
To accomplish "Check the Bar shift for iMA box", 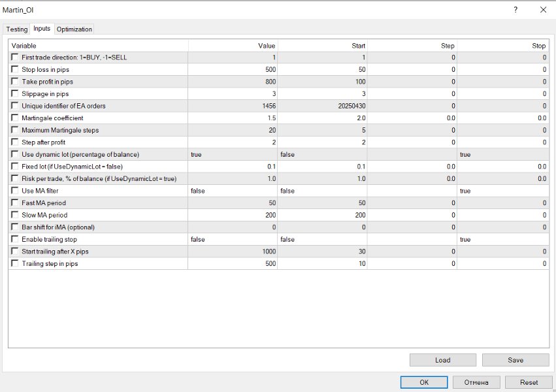I will [14, 227].
